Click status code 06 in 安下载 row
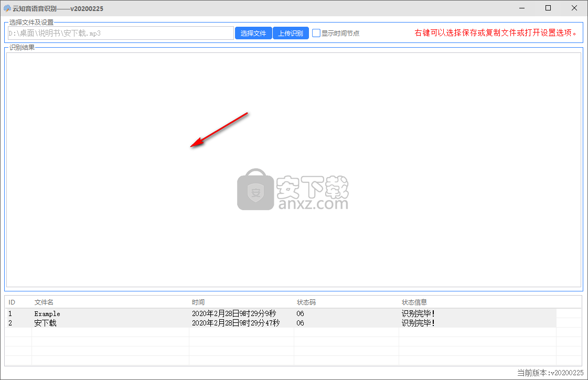 click(300, 323)
